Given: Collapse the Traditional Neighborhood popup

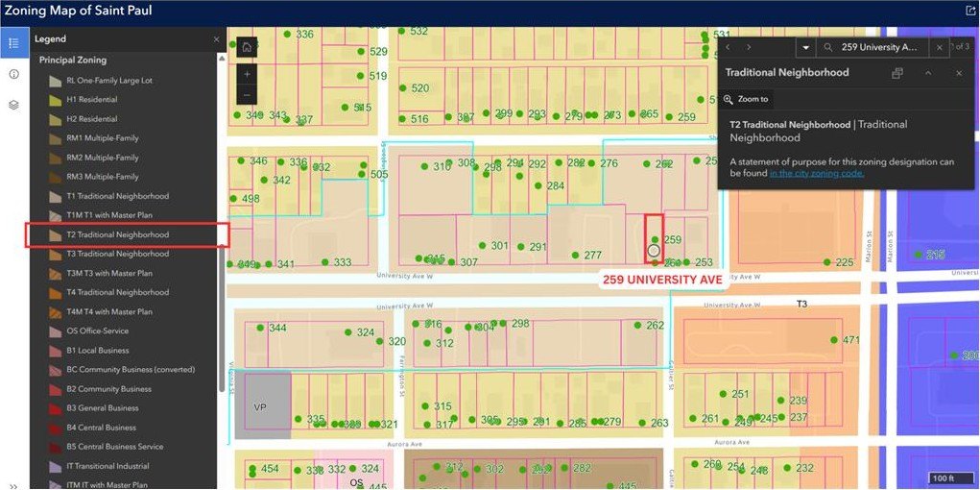Looking at the screenshot, I should 928,73.
